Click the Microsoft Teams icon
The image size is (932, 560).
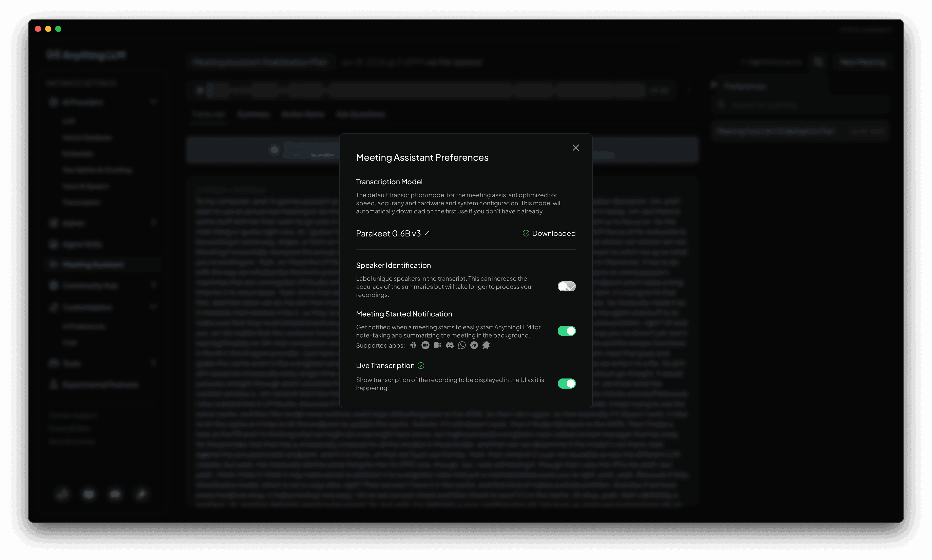pos(437,345)
